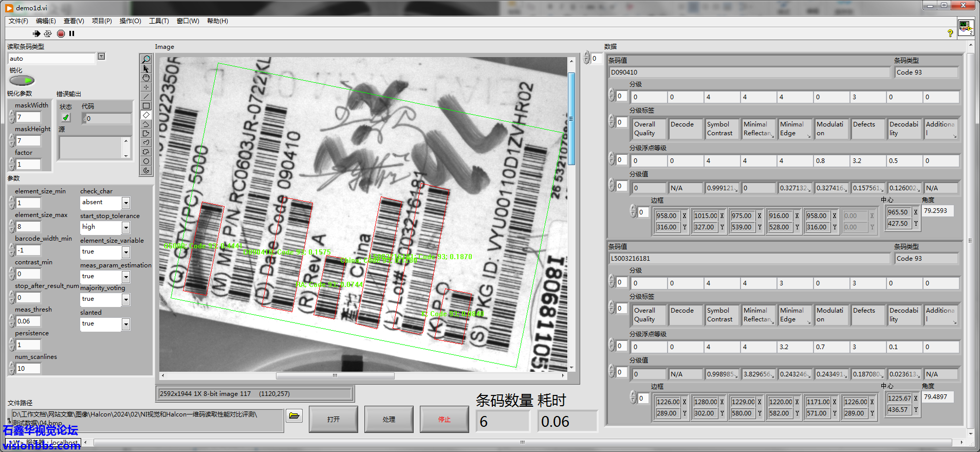The image size is (980, 452).
Task: Click the 耗时 value 0.06
Action: 568,422
